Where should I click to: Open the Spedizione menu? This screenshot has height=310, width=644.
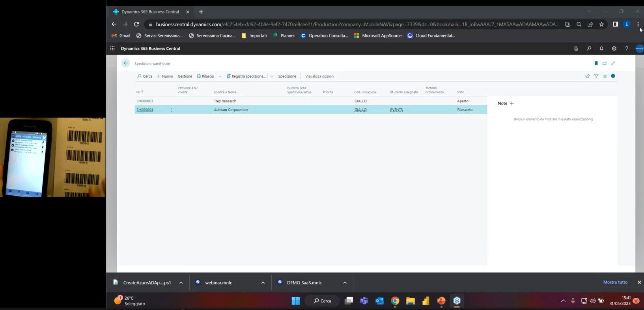pyautogui.click(x=287, y=76)
